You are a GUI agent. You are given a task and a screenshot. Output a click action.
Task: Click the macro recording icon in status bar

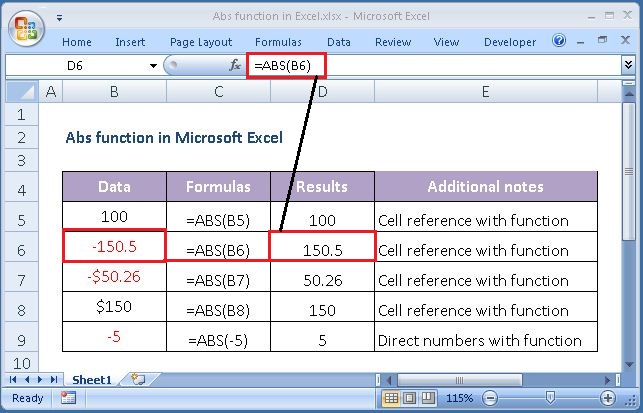(68, 398)
